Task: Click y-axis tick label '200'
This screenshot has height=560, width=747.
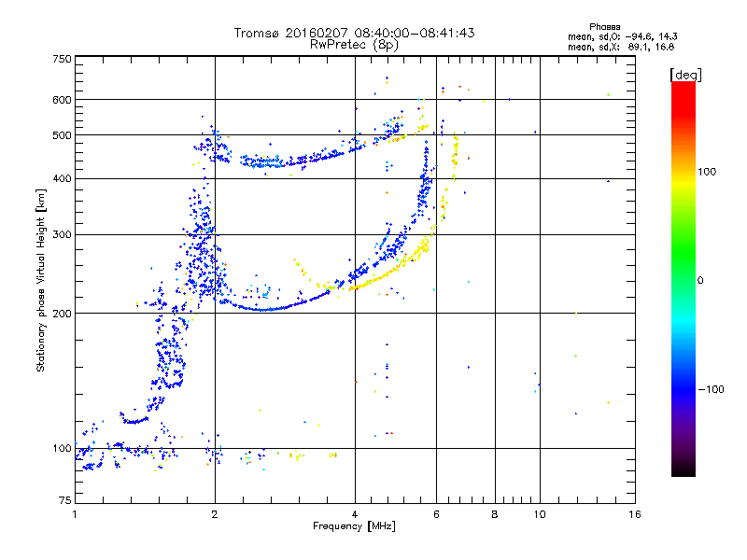Action: pyautogui.click(x=63, y=314)
